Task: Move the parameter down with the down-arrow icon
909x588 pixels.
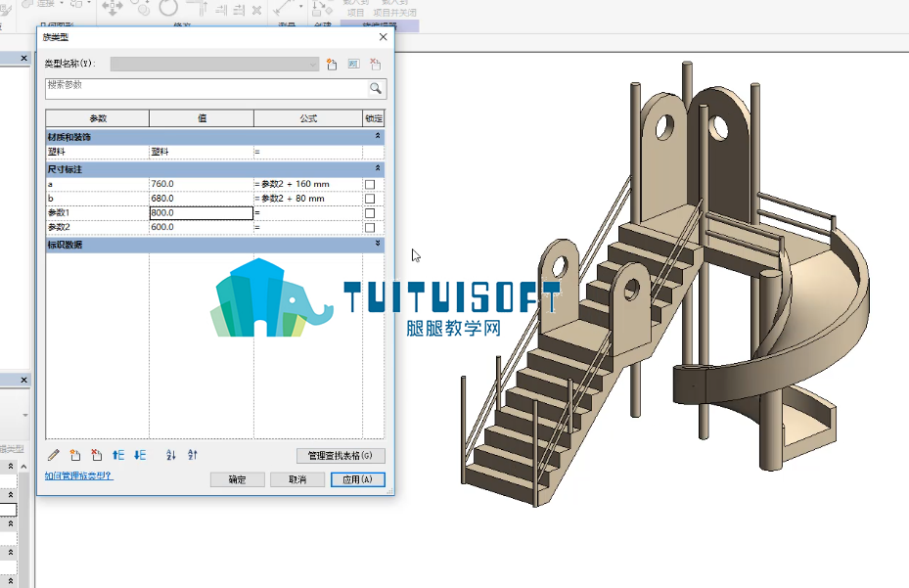Action: coord(140,455)
